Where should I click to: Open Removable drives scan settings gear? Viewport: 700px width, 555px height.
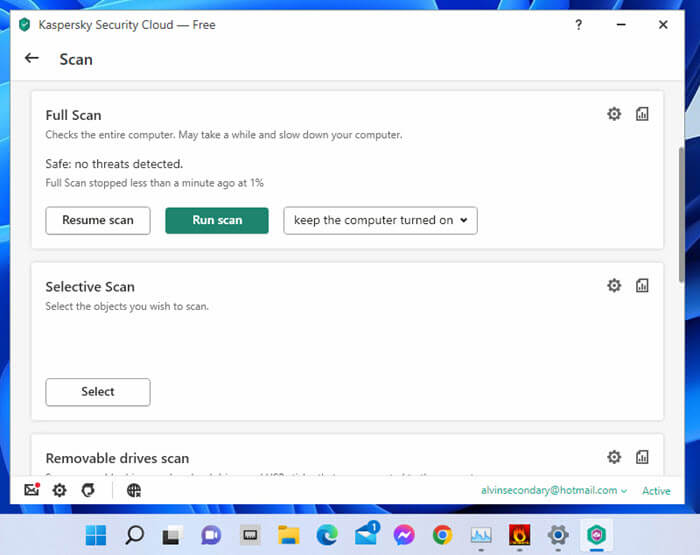tap(614, 457)
